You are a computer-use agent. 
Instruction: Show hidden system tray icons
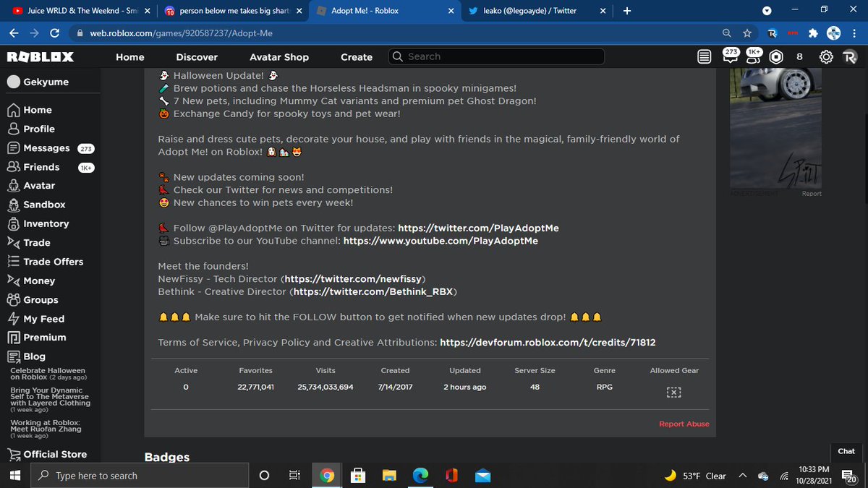[743, 476]
